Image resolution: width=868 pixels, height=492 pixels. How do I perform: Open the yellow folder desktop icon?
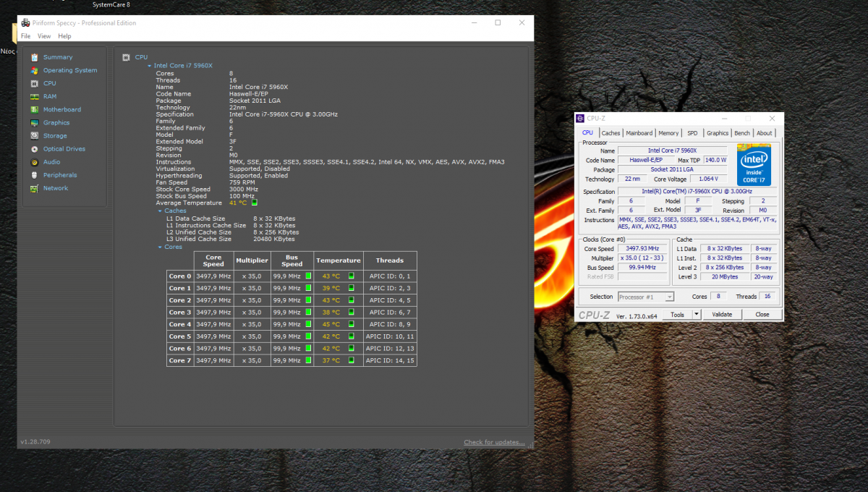[x=14, y=34]
